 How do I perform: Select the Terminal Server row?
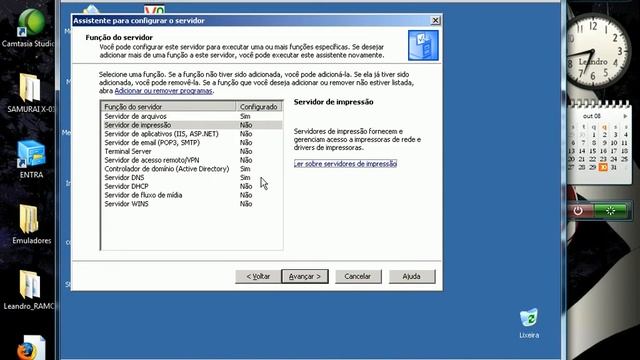pyautogui.click(x=191, y=151)
